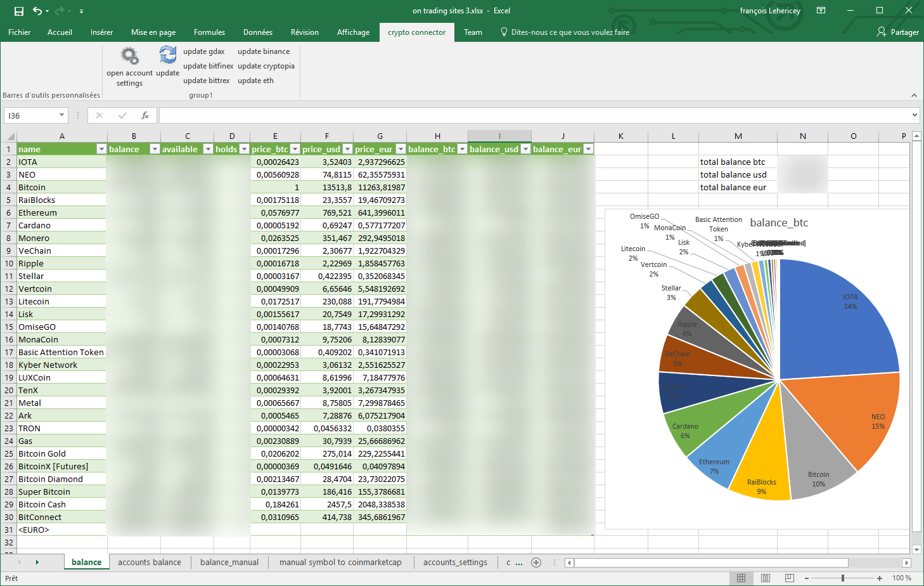The width and height of the screenshot is (924, 586).
Task: Click update bittrex button
Action: tap(206, 81)
